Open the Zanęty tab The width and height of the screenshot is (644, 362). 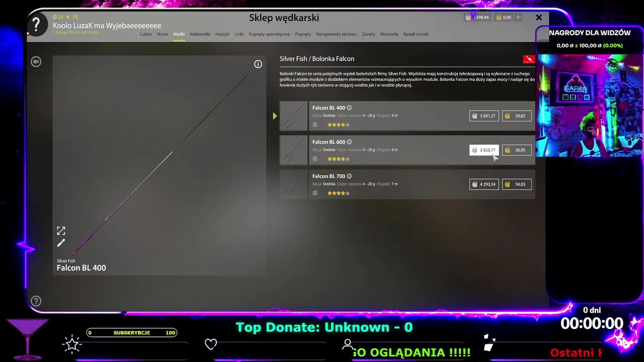coord(368,34)
